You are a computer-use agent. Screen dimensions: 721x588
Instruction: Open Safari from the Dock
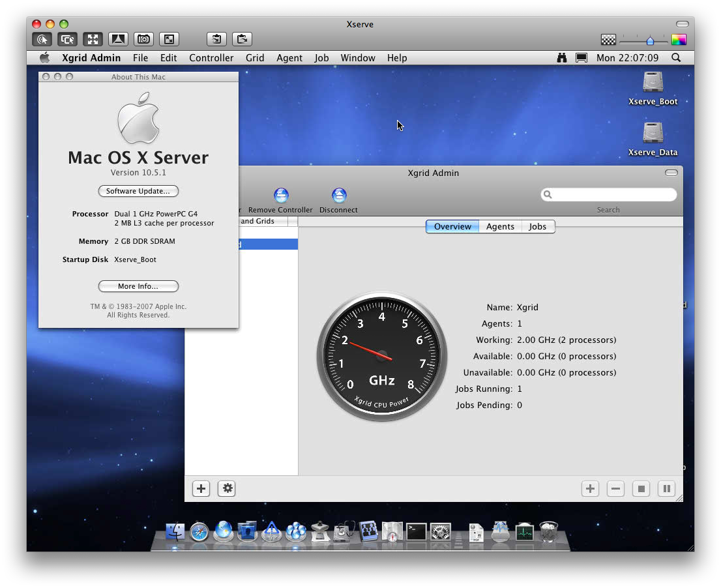(x=199, y=532)
